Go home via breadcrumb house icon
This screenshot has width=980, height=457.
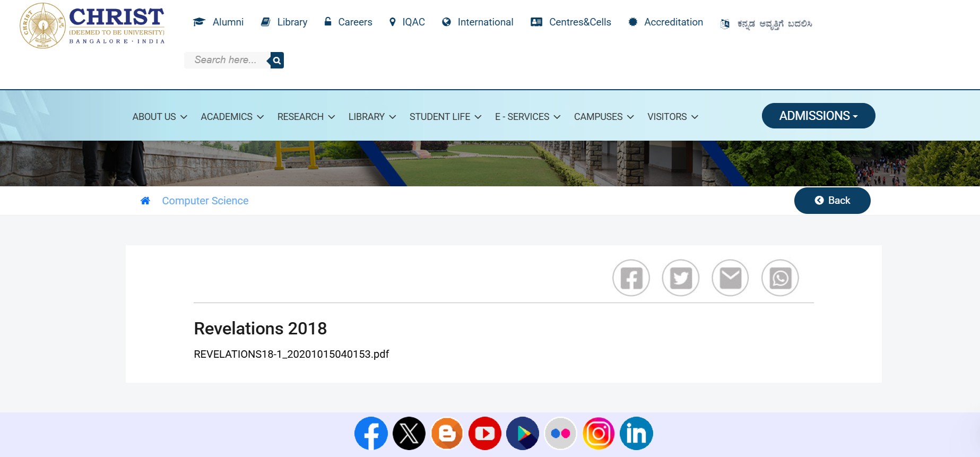(145, 201)
